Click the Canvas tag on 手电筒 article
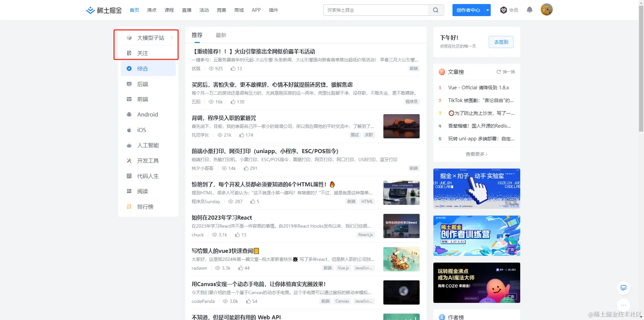Screen dimensions: 644x320 [342, 301]
